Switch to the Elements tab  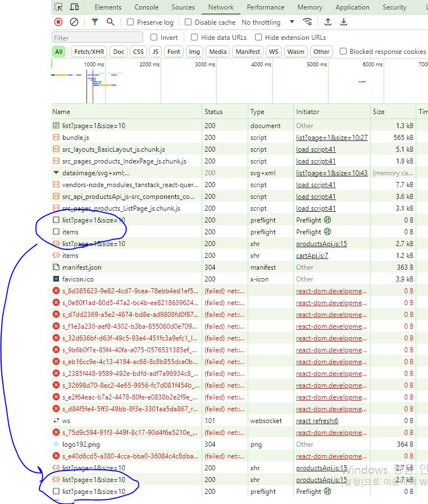tap(108, 7)
